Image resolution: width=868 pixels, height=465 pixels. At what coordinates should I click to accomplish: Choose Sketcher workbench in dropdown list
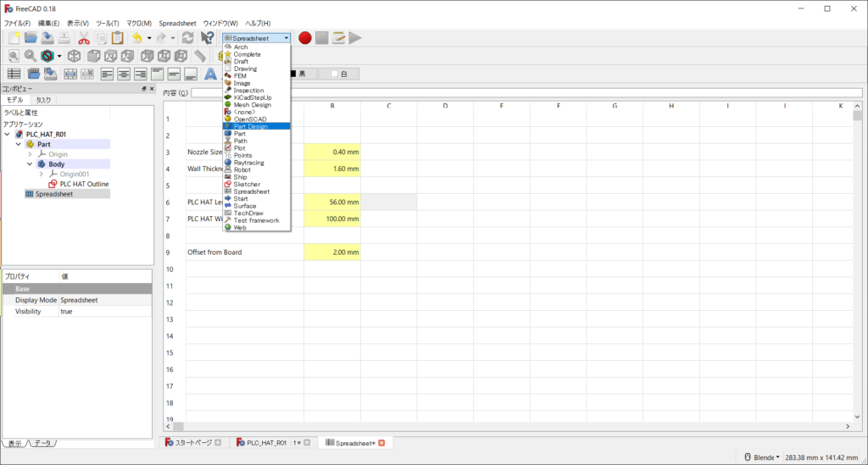247,184
